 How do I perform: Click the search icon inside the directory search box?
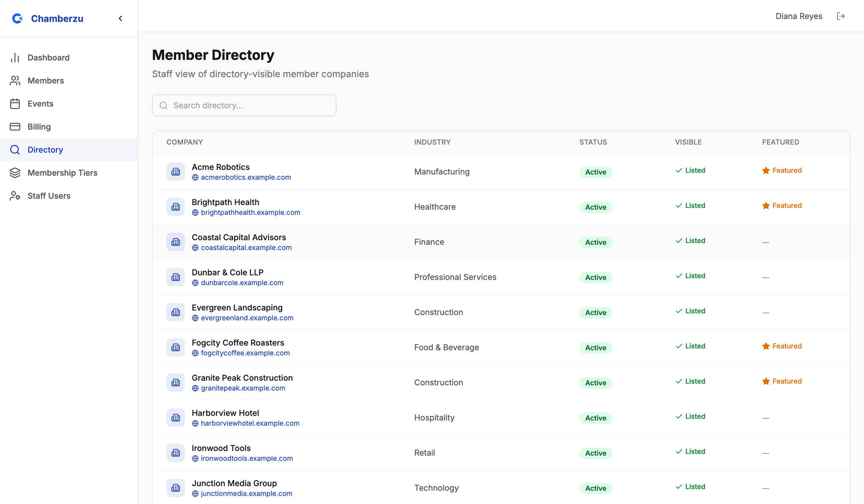pyautogui.click(x=164, y=106)
